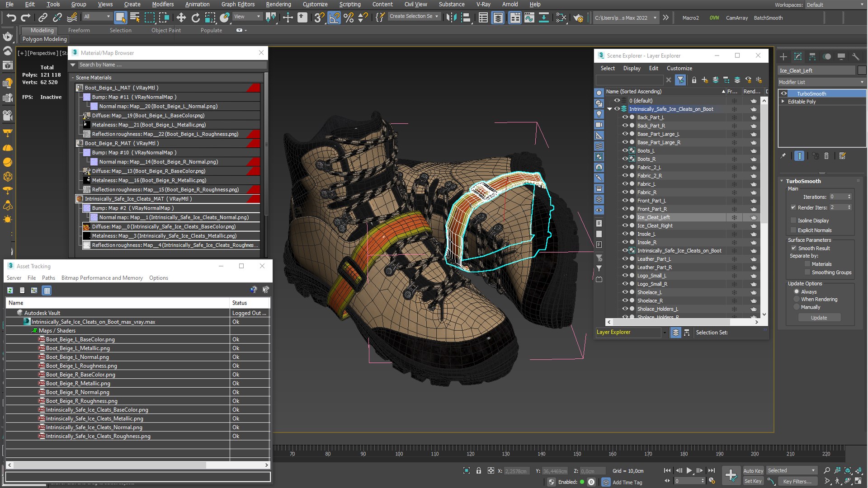Click the Undo arrow in main toolbar
This screenshot has height=488, width=868.
11,18
